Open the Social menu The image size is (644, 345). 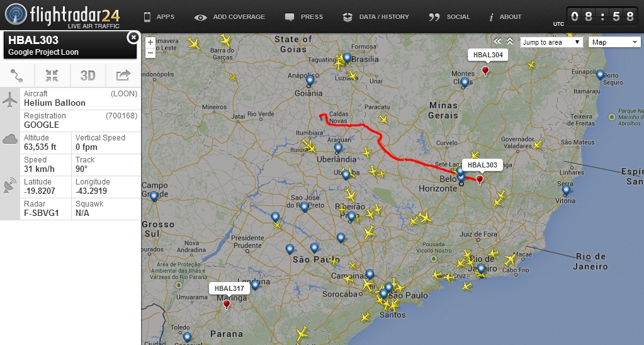click(449, 17)
